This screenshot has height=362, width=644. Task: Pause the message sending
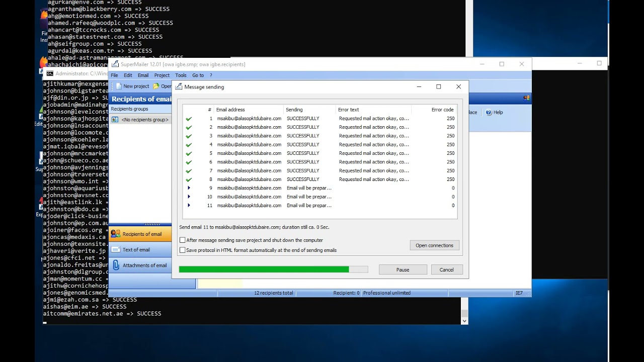[x=403, y=269]
